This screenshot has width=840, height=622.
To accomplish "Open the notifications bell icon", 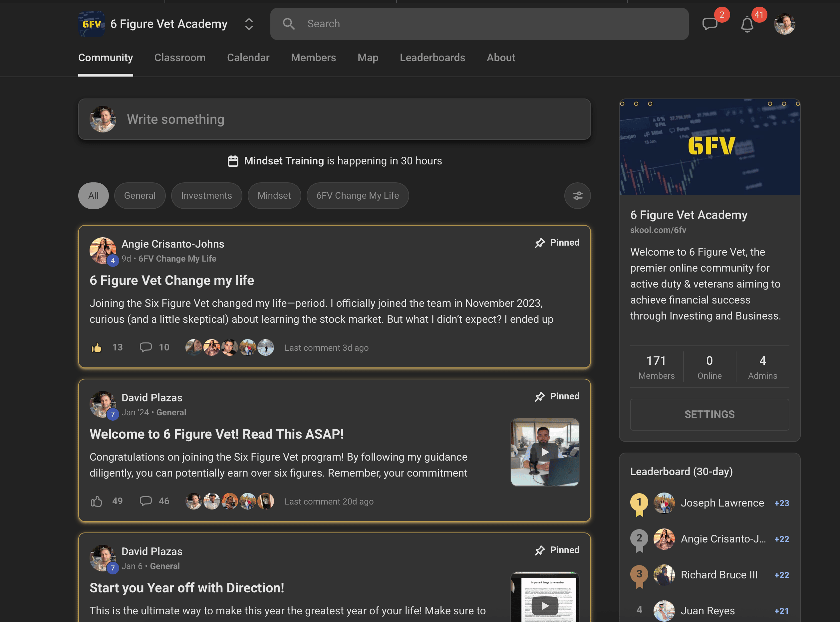I will click(747, 25).
